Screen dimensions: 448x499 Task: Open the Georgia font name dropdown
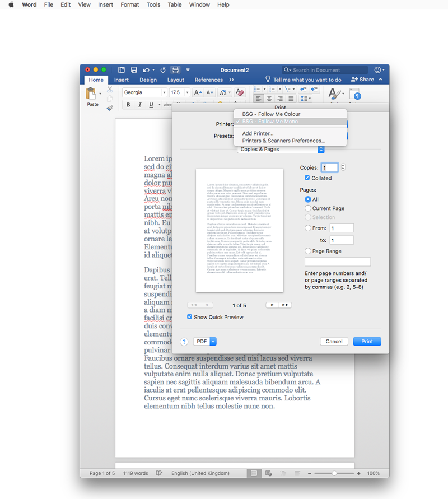(x=164, y=92)
